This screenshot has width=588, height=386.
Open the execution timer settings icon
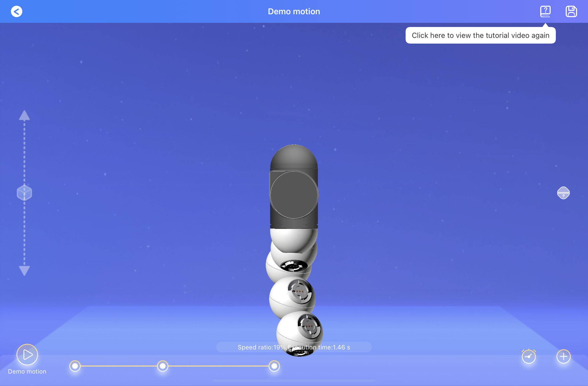pyautogui.click(x=529, y=357)
